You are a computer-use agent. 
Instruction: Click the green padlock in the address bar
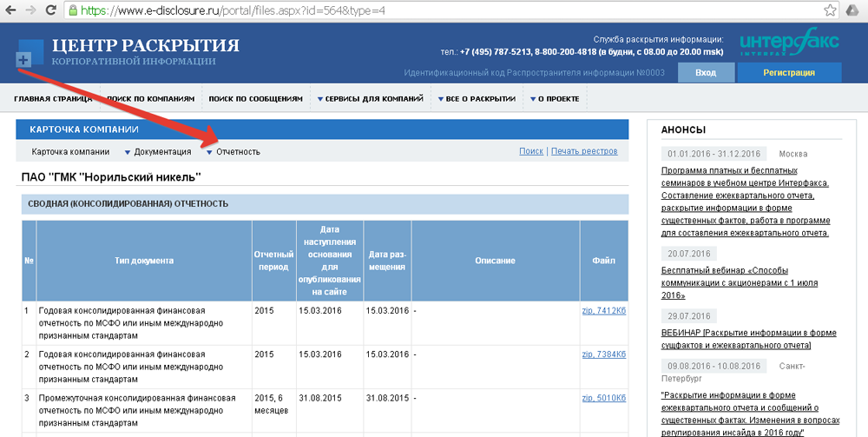point(73,12)
